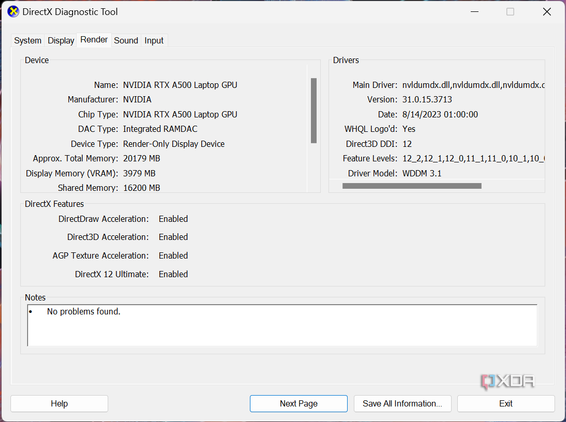Click the DAC Type value Integrated RAMDAC
This screenshot has width=566, height=422.
[160, 129]
